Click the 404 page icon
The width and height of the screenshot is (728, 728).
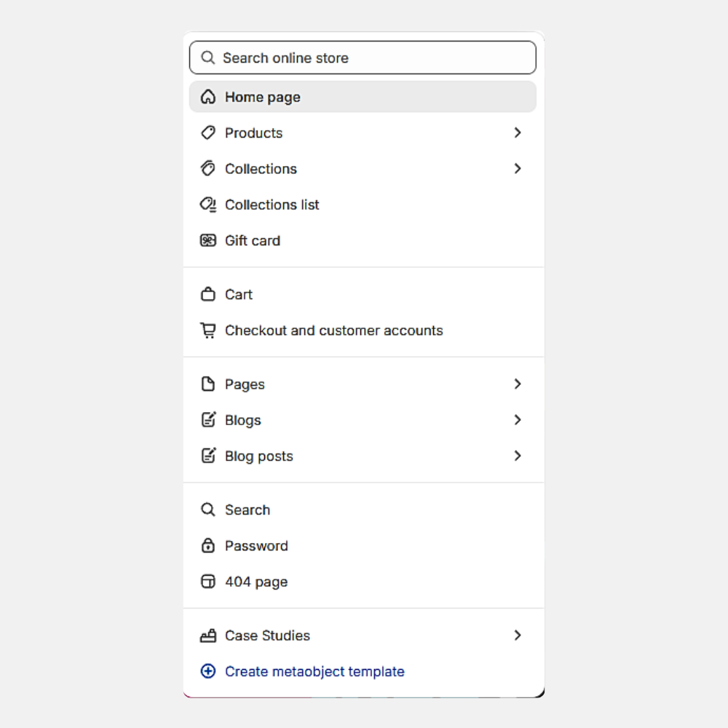[208, 582]
